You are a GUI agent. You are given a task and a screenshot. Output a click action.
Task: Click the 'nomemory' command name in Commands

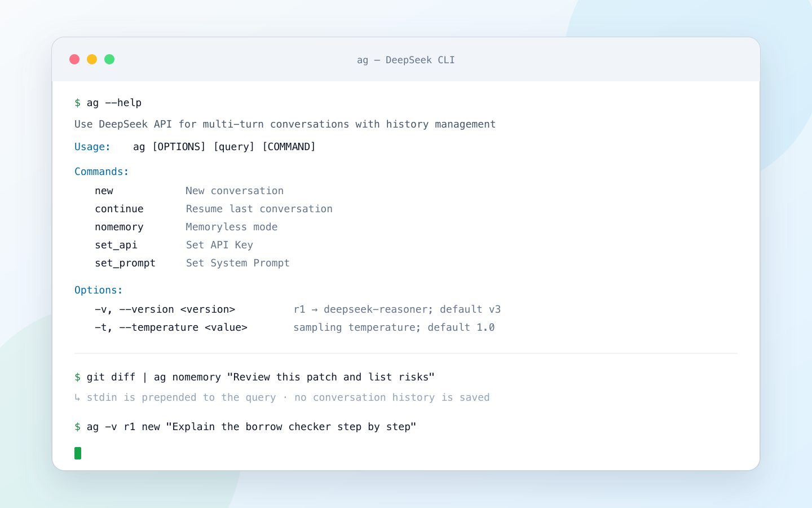click(x=119, y=227)
